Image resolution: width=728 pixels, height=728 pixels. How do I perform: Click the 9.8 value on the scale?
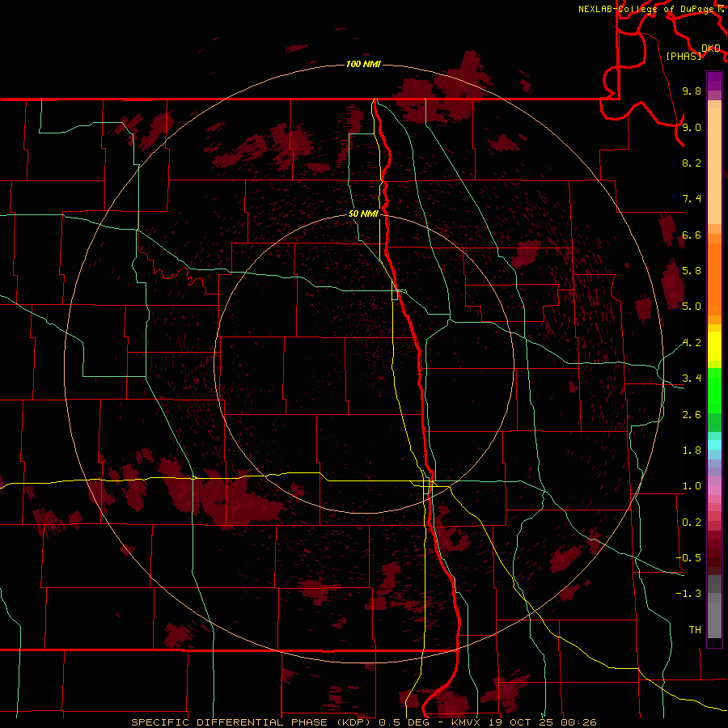point(692,91)
